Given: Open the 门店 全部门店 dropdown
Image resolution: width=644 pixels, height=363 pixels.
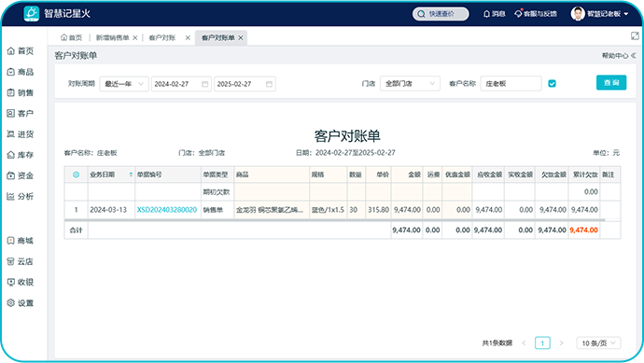Looking at the screenshot, I should (x=410, y=83).
